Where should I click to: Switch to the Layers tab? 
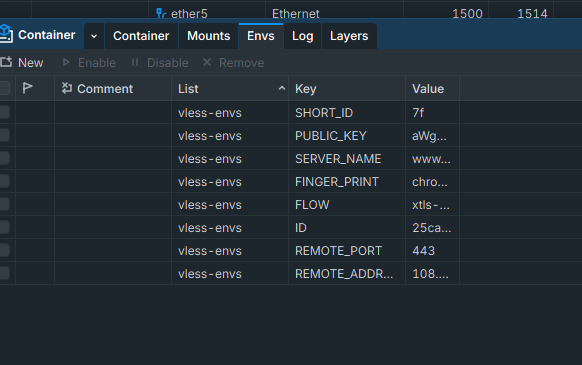pyautogui.click(x=349, y=36)
